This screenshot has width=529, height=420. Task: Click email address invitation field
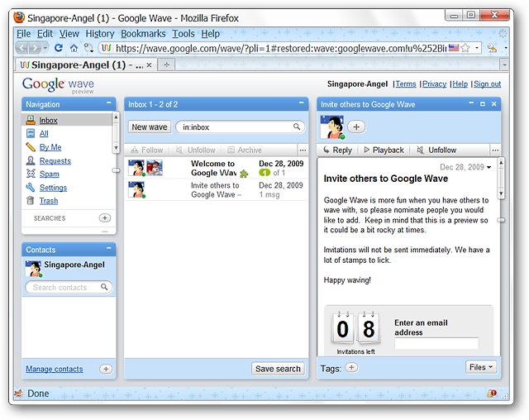(436, 343)
